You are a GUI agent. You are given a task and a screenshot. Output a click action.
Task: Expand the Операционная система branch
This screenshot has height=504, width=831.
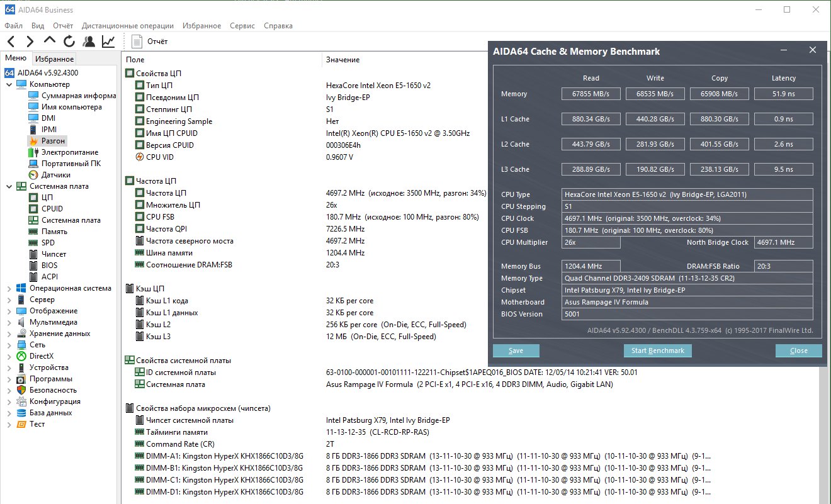(x=9, y=288)
